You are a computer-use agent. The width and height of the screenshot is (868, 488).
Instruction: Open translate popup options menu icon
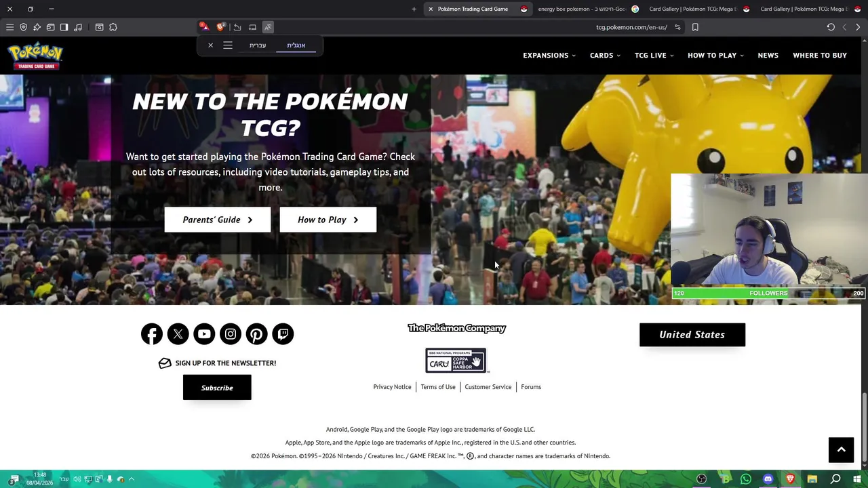click(228, 45)
